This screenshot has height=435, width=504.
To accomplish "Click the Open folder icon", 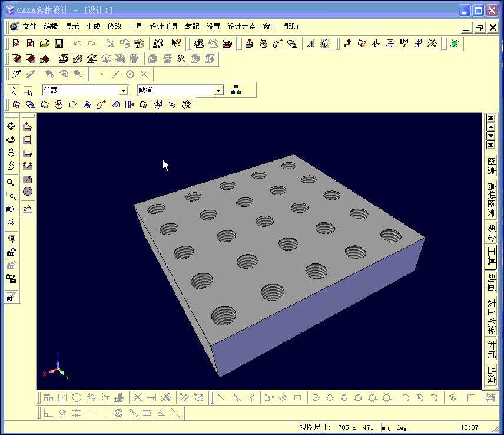I will point(45,44).
